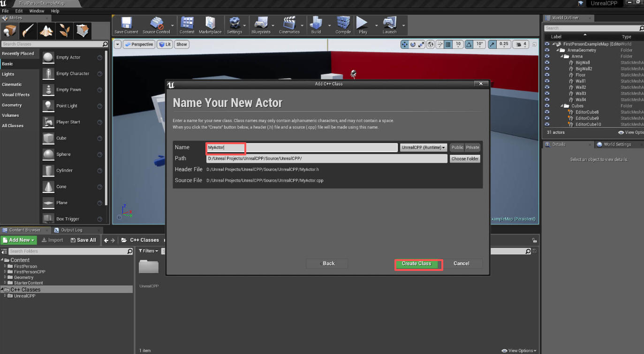Click the Blueprints toolbar icon
Screen dimensions: 644x354
tap(261, 25)
